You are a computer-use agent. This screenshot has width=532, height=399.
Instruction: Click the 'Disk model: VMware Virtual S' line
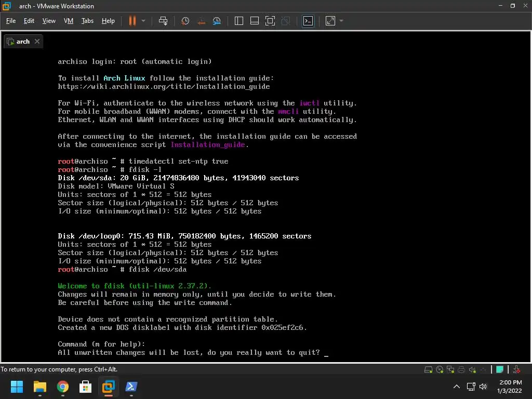point(116,187)
